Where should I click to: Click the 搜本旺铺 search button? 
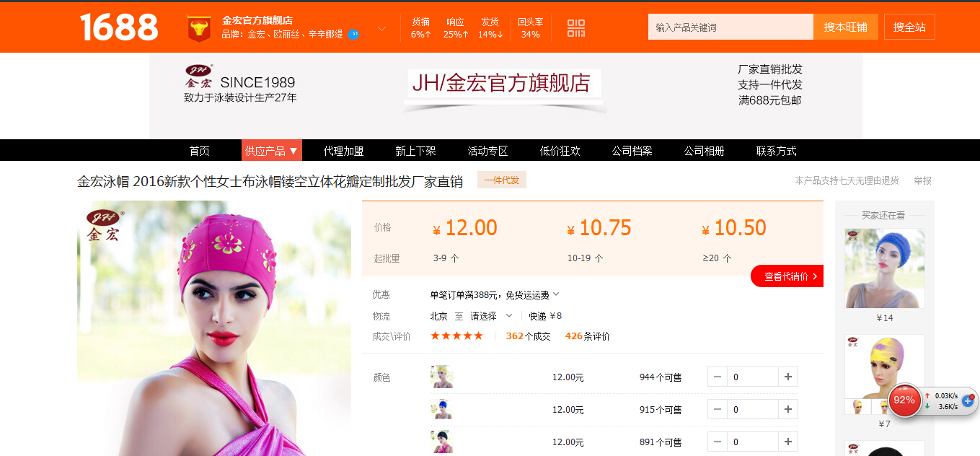pyautogui.click(x=845, y=27)
